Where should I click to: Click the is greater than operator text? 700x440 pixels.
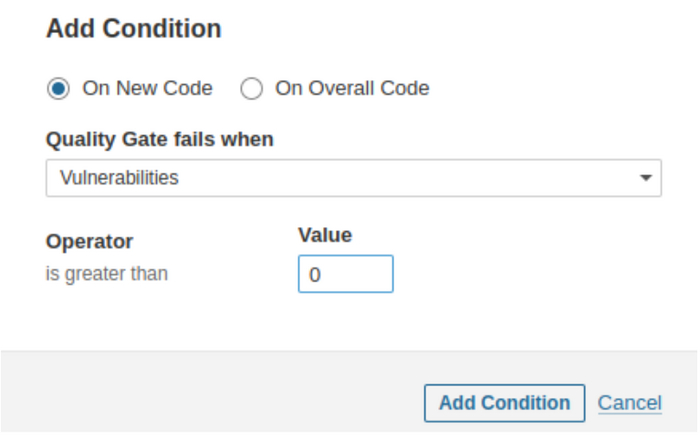coord(107,273)
